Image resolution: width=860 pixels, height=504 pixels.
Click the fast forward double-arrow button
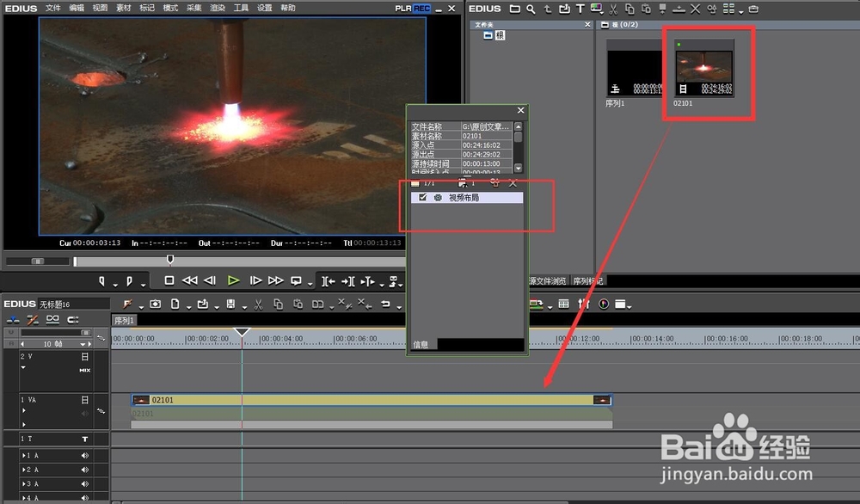pyautogui.click(x=276, y=280)
